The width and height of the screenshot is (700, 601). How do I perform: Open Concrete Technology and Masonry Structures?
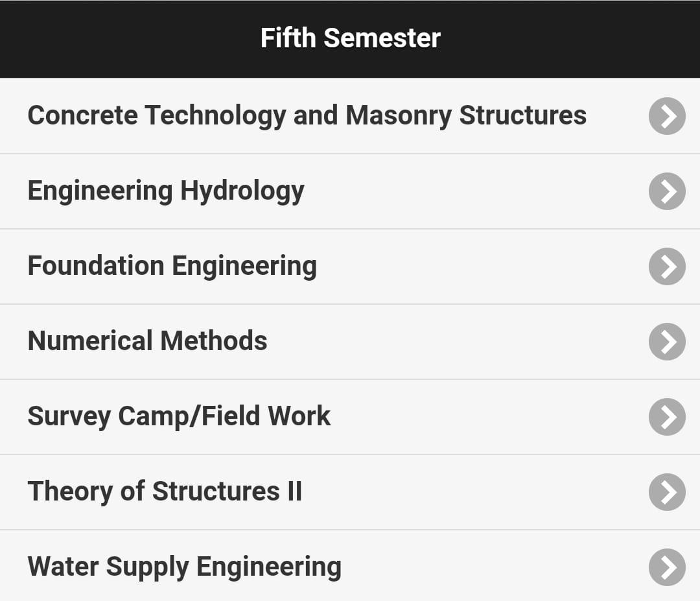350,116
